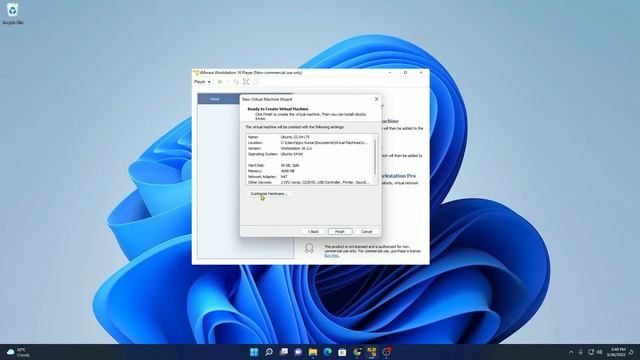The image size is (640, 360).
Task: Select the Home tab in VMware Player
Action: (215, 99)
